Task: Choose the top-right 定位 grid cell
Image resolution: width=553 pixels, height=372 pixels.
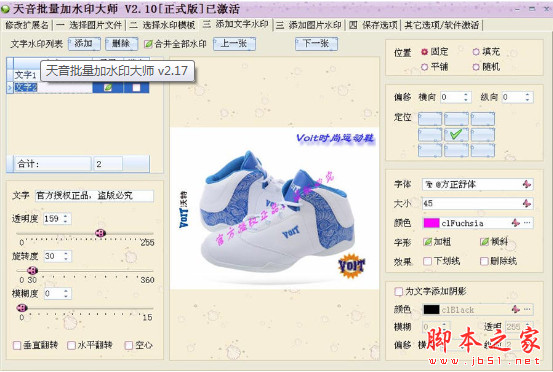Action: pos(483,119)
